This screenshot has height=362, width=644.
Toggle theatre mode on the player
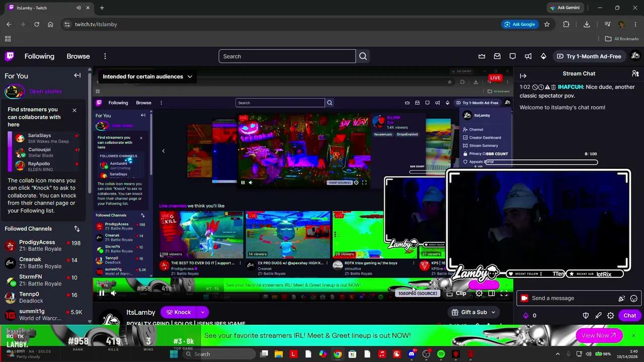[492, 293]
